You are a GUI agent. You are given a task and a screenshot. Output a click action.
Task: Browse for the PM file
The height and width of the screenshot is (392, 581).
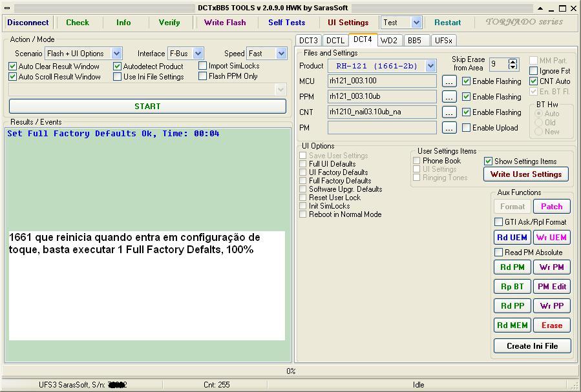(x=449, y=128)
